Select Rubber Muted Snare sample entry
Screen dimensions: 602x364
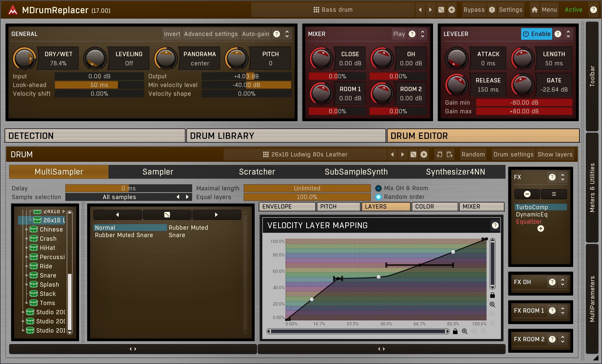[x=124, y=235]
